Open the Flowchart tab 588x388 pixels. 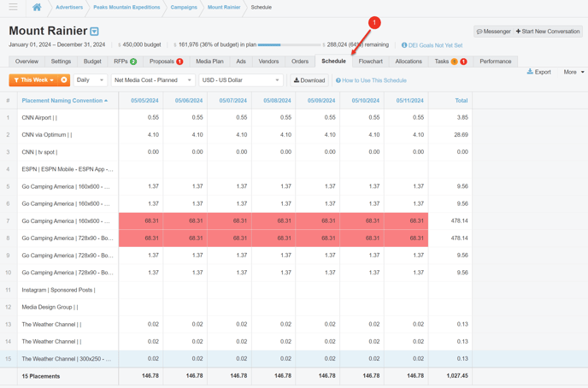click(x=371, y=62)
